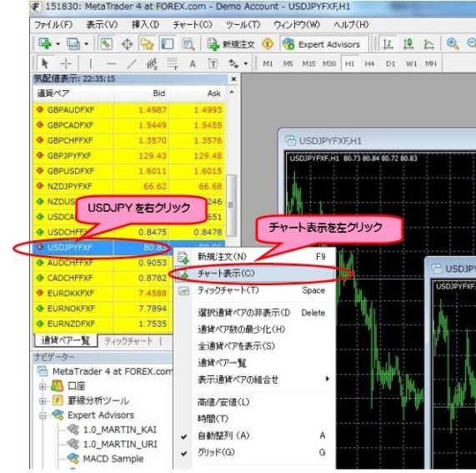Select the equidistant channel tool
The image size is (476, 473).
152,63
